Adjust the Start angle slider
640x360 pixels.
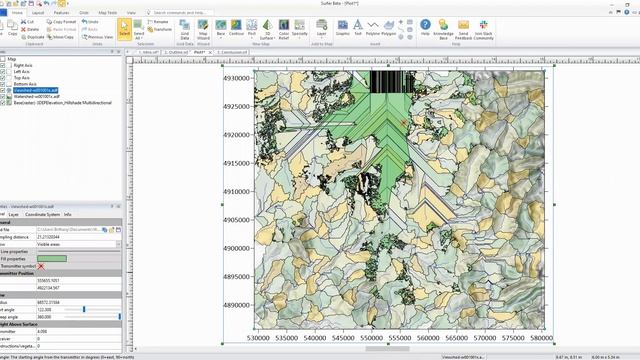pyautogui.click(x=84, y=310)
